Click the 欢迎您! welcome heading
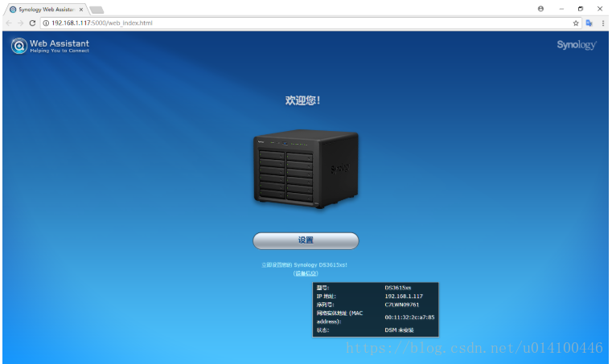This screenshot has height=364, width=612. [302, 100]
